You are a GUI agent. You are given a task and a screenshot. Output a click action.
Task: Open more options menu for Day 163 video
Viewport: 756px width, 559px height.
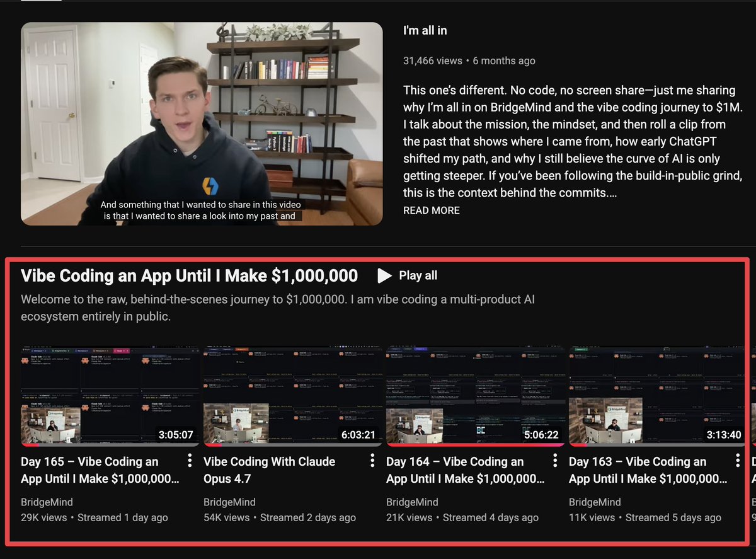[738, 461]
